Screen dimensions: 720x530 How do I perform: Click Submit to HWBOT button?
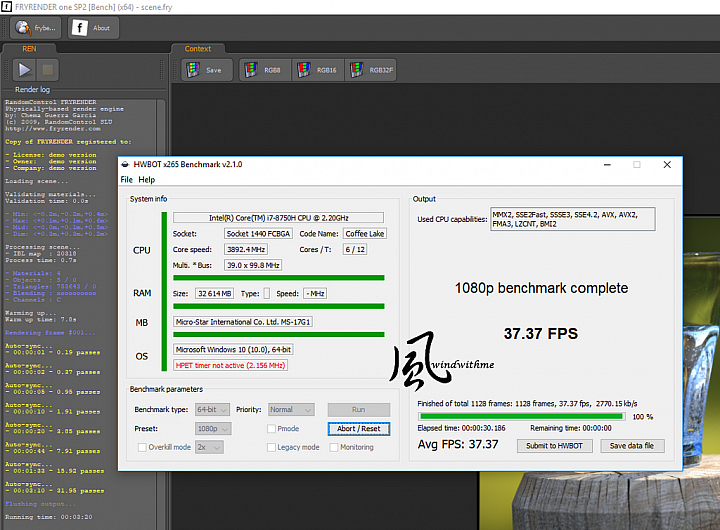pyautogui.click(x=554, y=446)
